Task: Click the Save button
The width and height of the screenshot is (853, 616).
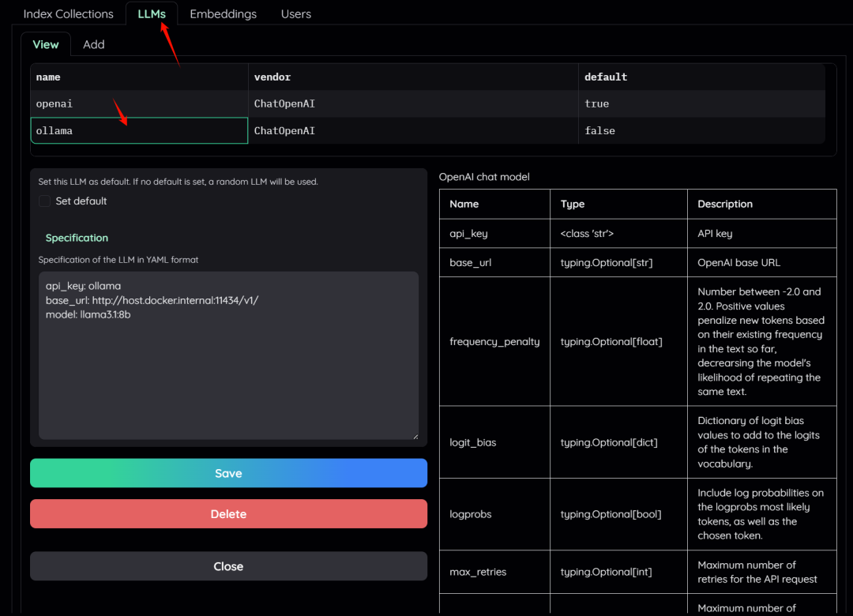Action: click(228, 473)
